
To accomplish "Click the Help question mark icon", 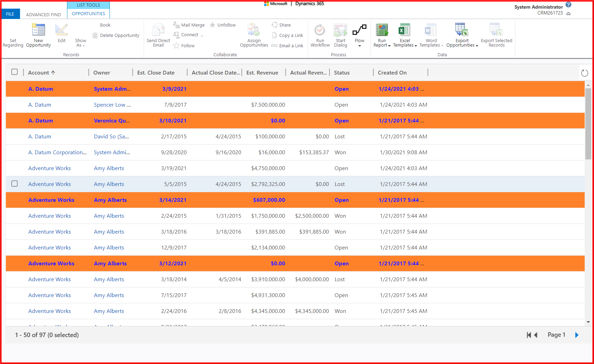I will point(568,5).
